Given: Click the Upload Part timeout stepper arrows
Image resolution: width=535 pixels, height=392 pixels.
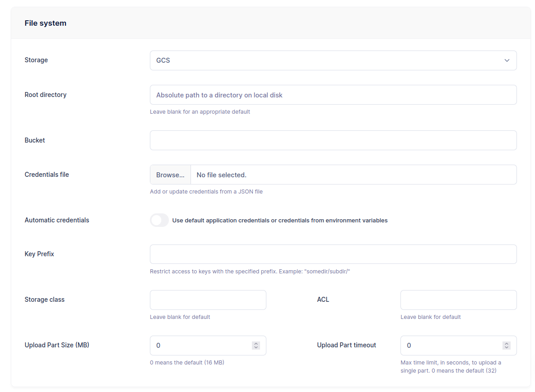Looking at the screenshot, I should point(507,346).
